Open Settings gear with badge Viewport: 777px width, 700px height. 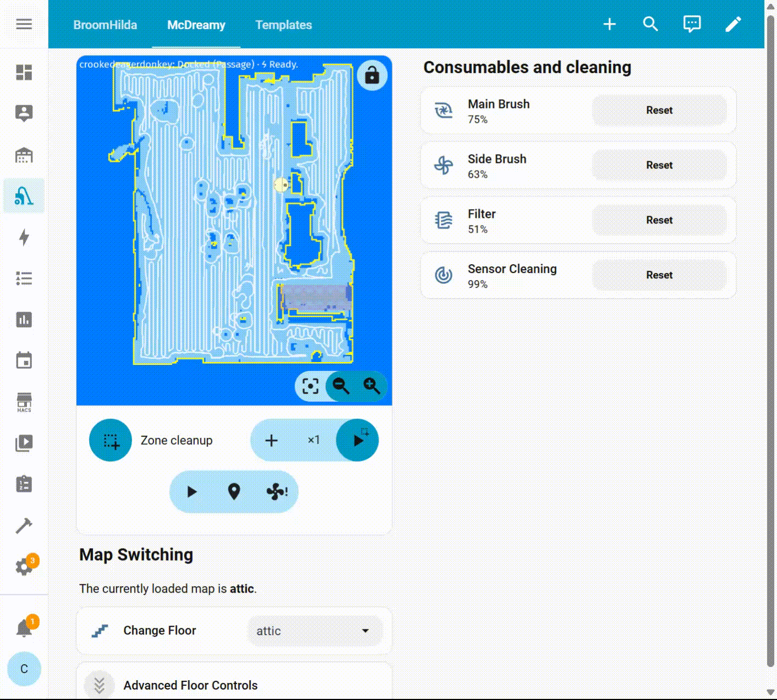(x=24, y=567)
